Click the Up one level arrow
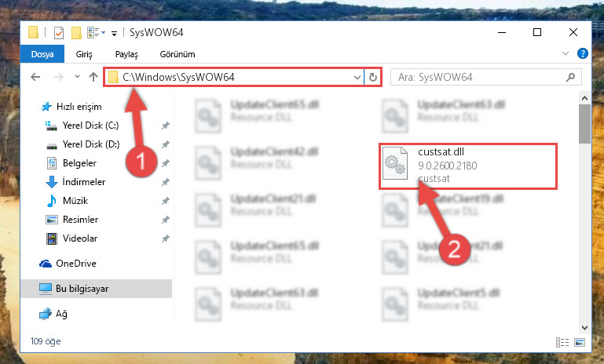This screenshot has height=364, width=604. click(93, 77)
